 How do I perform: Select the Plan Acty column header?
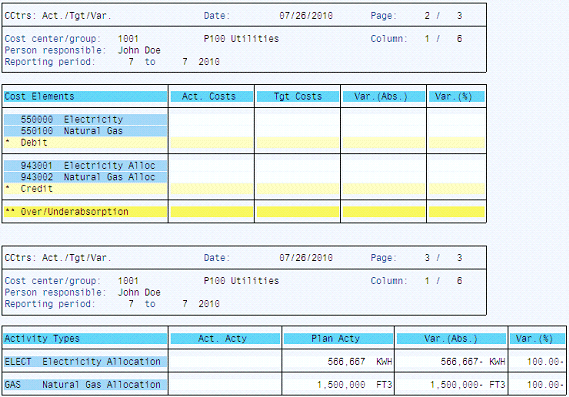click(338, 339)
